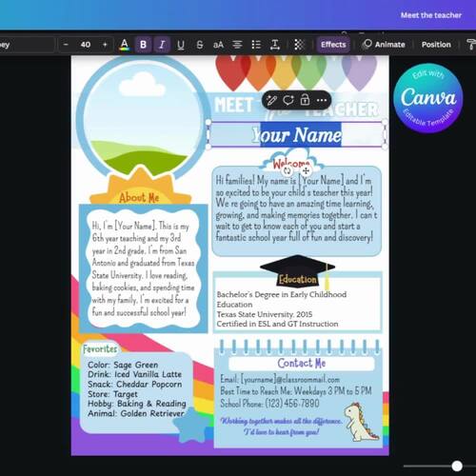Decrease font size with minus button

pyautogui.click(x=66, y=45)
